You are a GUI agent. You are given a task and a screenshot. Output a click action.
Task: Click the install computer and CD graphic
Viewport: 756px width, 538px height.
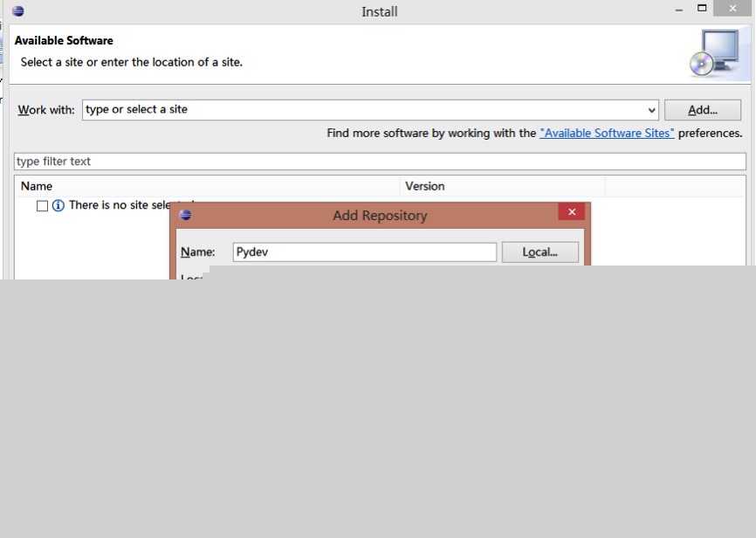(x=715, y=53)
